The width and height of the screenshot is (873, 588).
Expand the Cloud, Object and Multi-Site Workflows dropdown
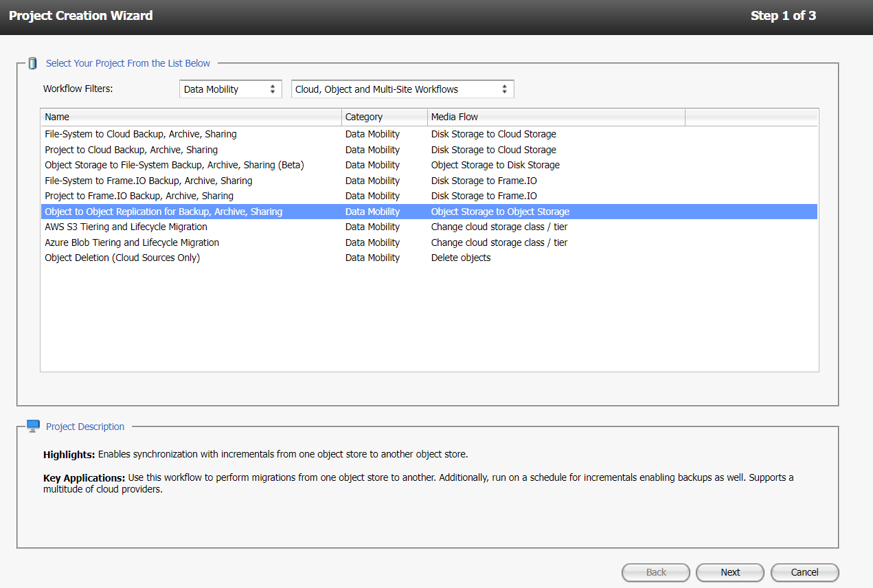(403, 89)
